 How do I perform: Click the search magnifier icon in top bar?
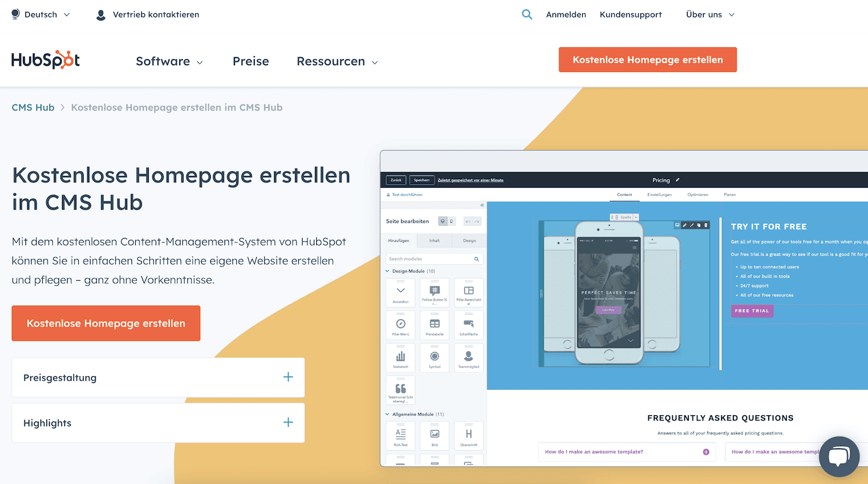(527, 14)
